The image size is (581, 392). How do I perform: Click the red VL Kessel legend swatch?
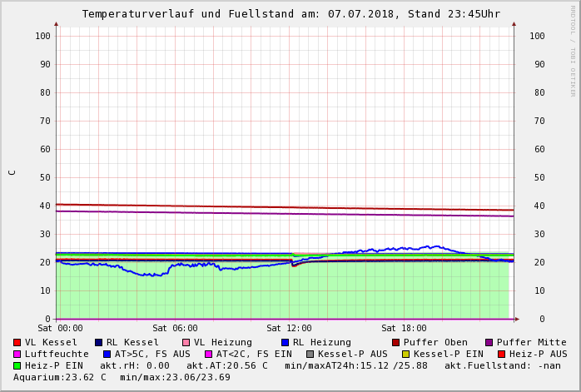pos(17,342)
